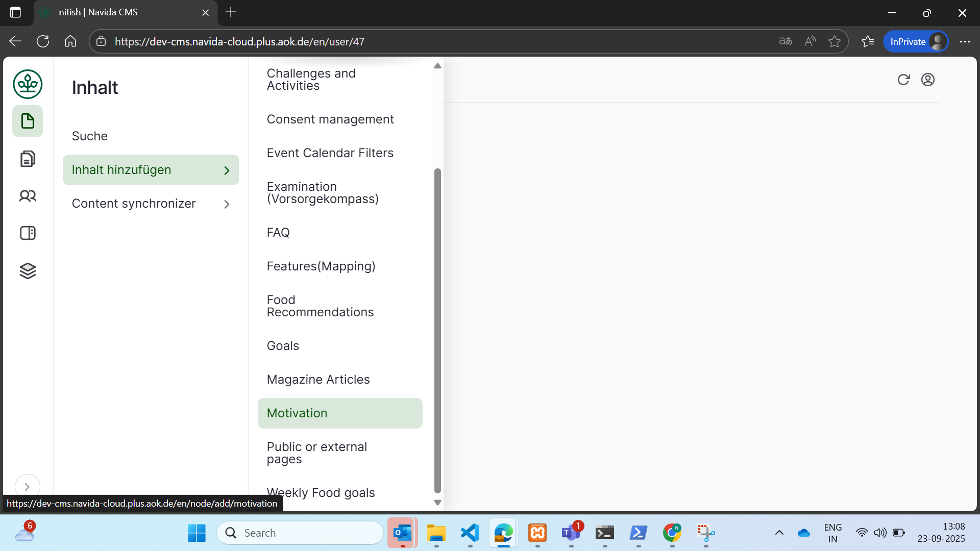Select the FAQ content type
The image size is (980, 551).
(x=278, y=233)
